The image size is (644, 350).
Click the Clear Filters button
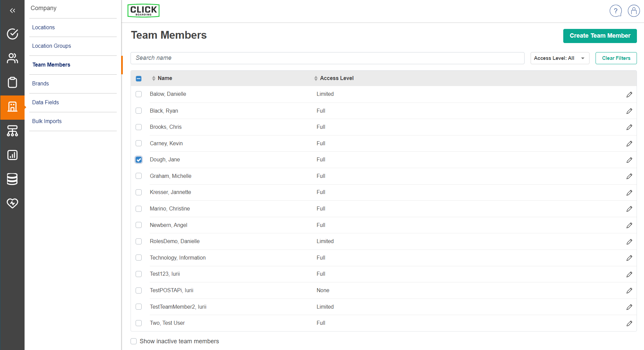(616, 58)
